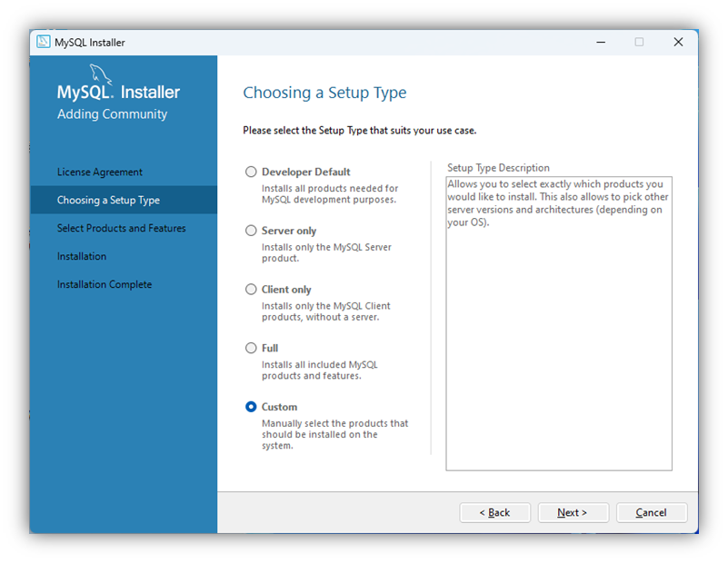This screenshot has width=728, height=563.
Task: Go back with the Back button
Action: (x=495, y=512)
